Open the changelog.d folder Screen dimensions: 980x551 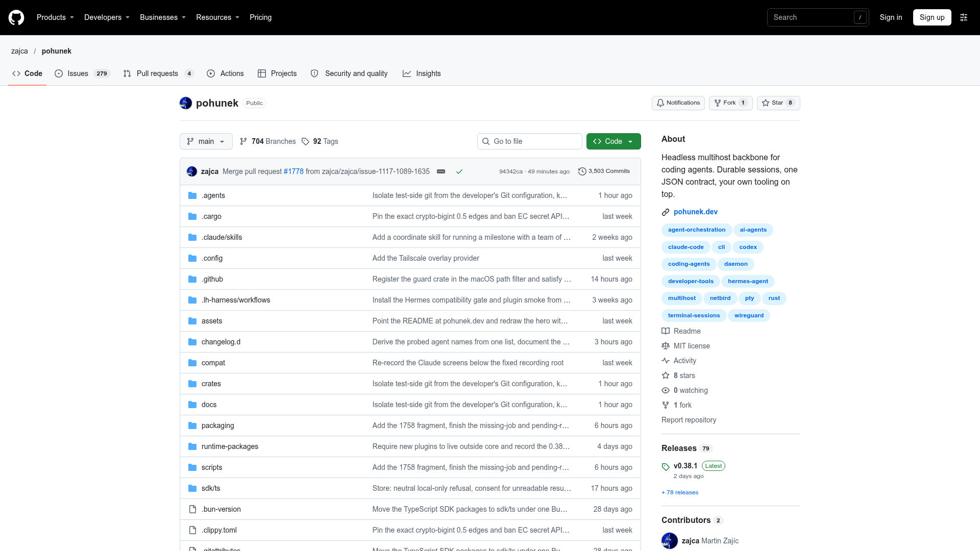[221, 342]
